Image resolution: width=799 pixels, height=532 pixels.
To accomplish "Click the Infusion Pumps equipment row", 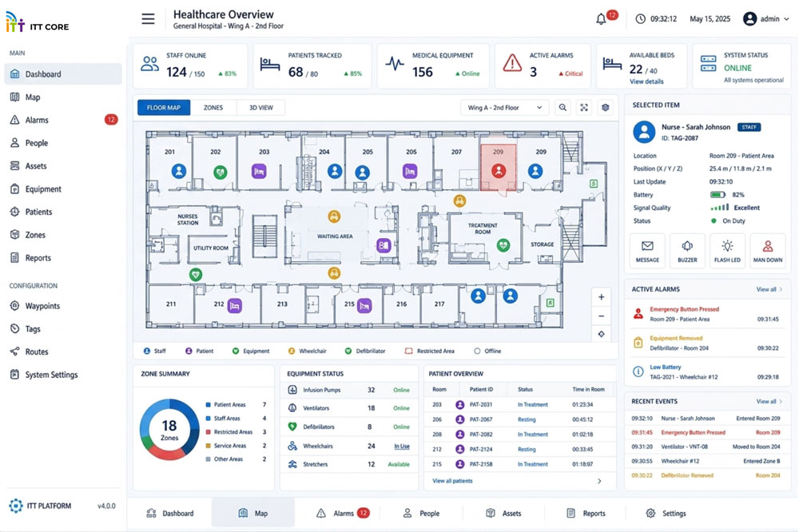I will (x=349, y=390).
